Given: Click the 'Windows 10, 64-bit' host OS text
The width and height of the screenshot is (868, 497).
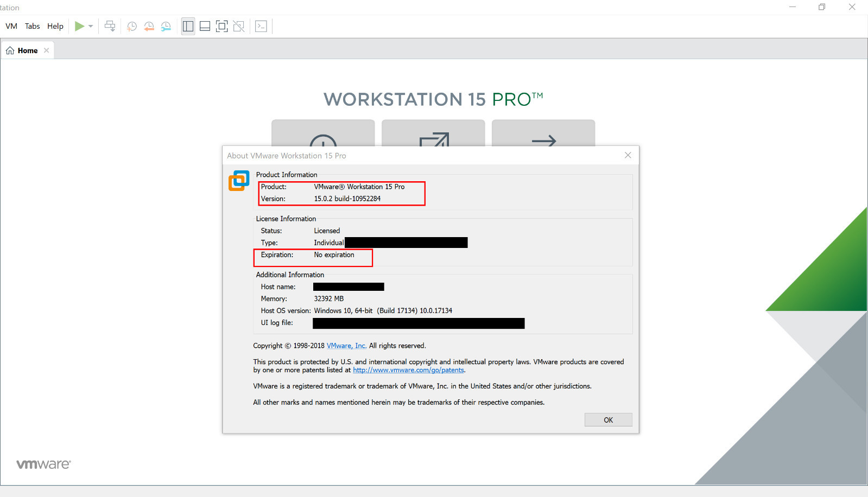Looking at the screenshot, I should point(343,310).
